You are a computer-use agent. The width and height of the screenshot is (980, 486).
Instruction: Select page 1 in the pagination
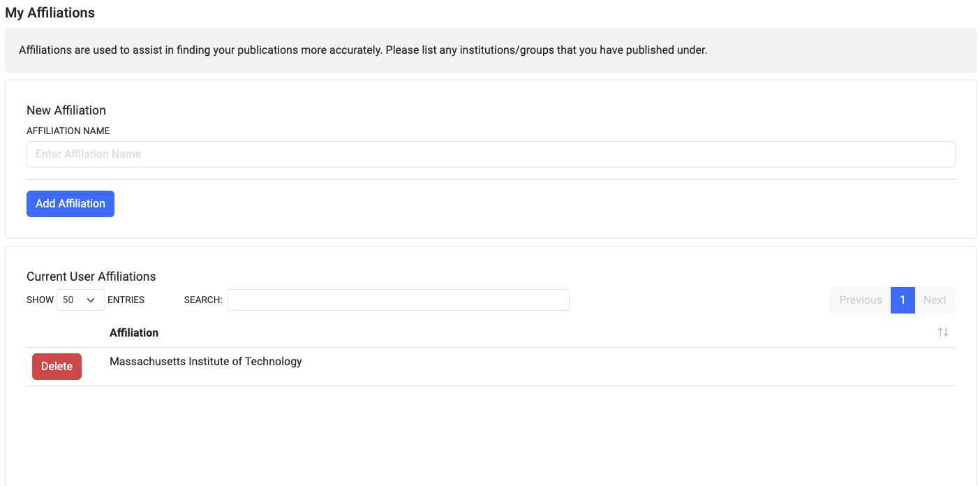click(x=903, y=300)
